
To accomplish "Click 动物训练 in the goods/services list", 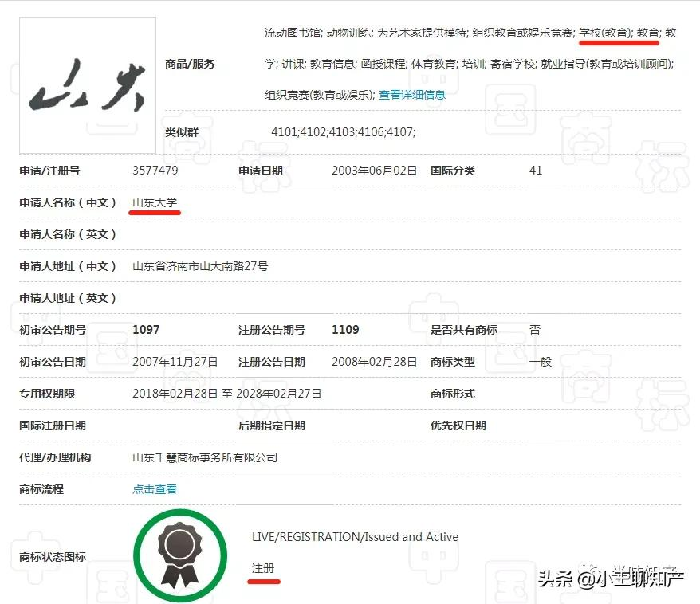I will coord(348,33).
